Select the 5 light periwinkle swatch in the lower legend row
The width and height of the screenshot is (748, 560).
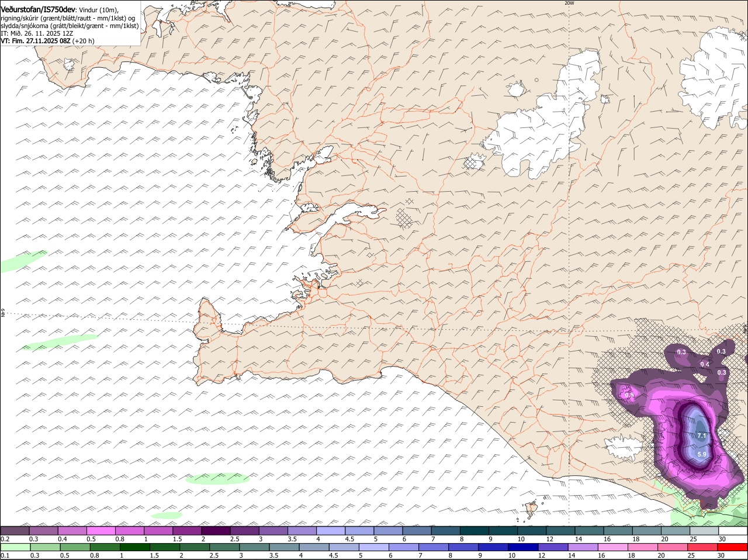374,547
